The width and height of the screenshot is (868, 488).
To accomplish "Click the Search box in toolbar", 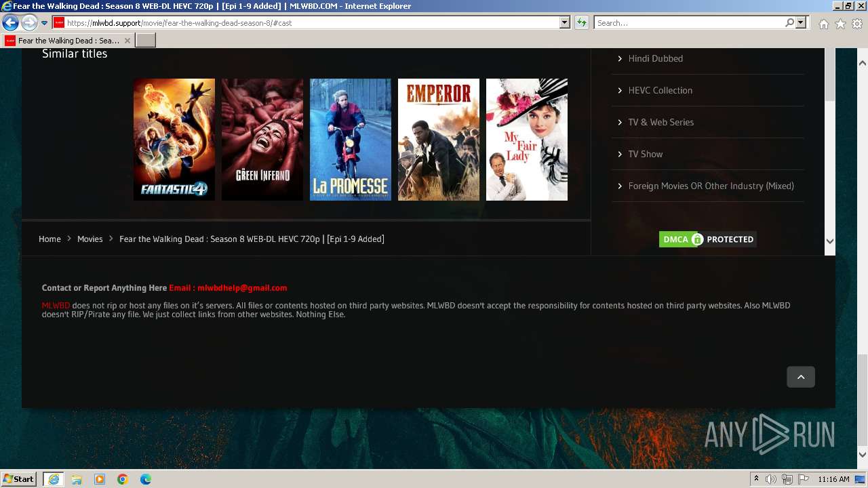I will click(x=688, y=23).
